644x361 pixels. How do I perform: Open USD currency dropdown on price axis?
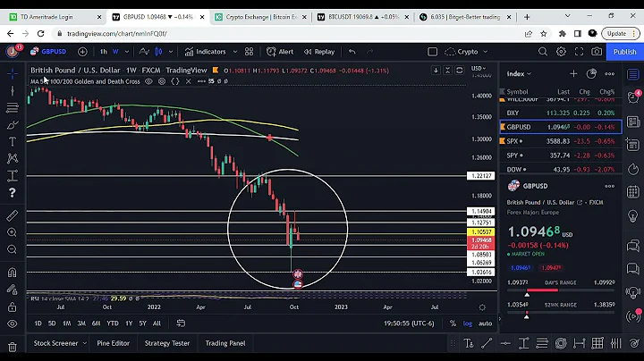pos(479,69)
